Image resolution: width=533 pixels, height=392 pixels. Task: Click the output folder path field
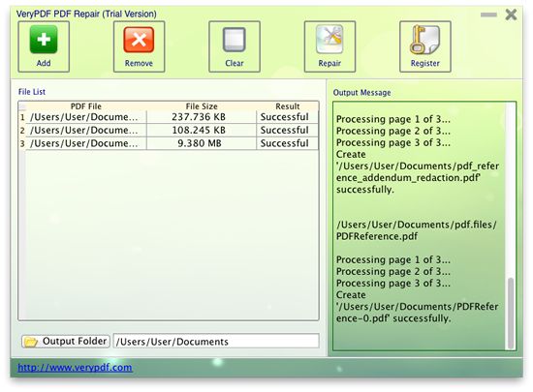click(x=216, y=341)
